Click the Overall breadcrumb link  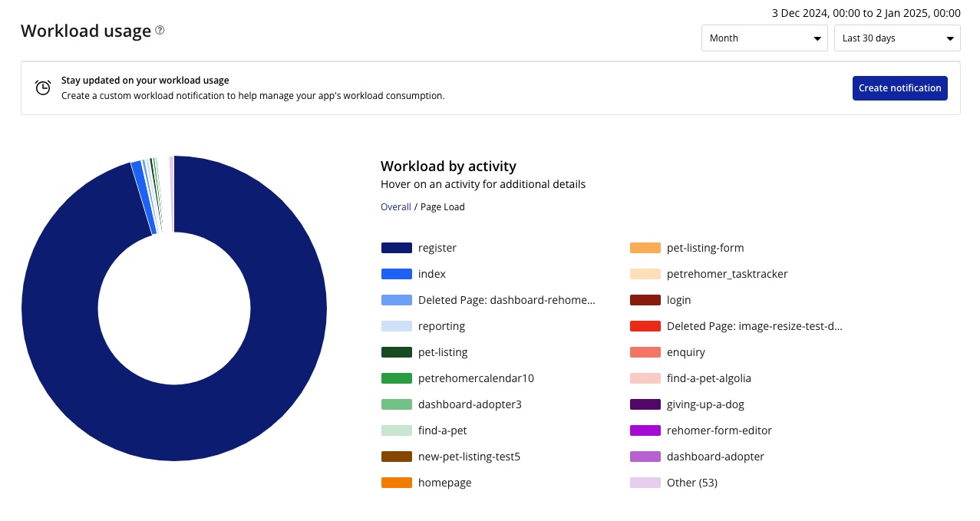click(395, 206)
